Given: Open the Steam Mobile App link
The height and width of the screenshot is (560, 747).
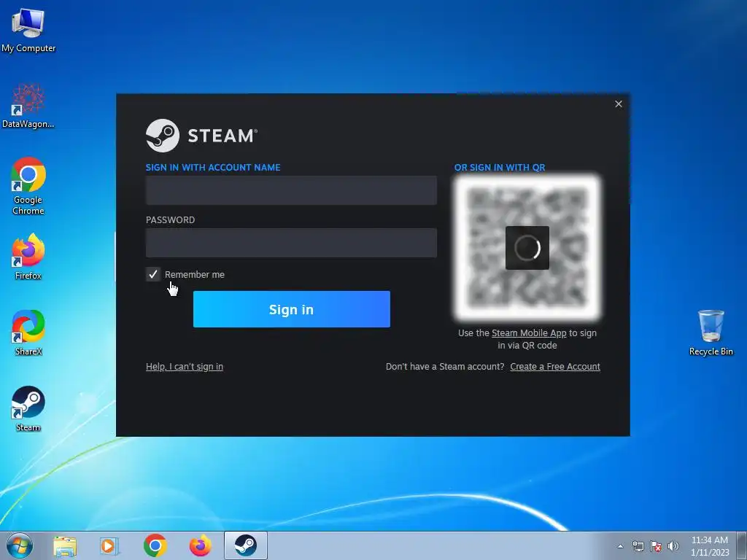Looking at the screenshot, I should click(x=529, y=332).
